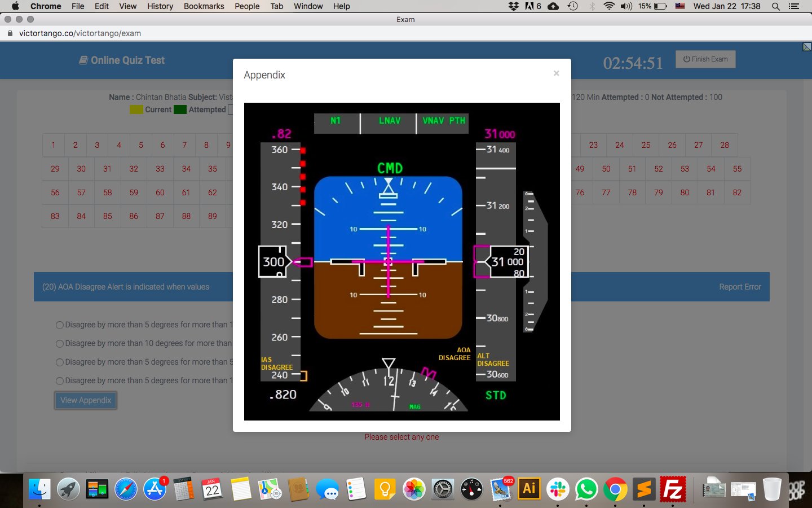The width and height of the screenshot is (812, 508).
Task: Select the first answer option radio button
Action: [x=60, y=325]
